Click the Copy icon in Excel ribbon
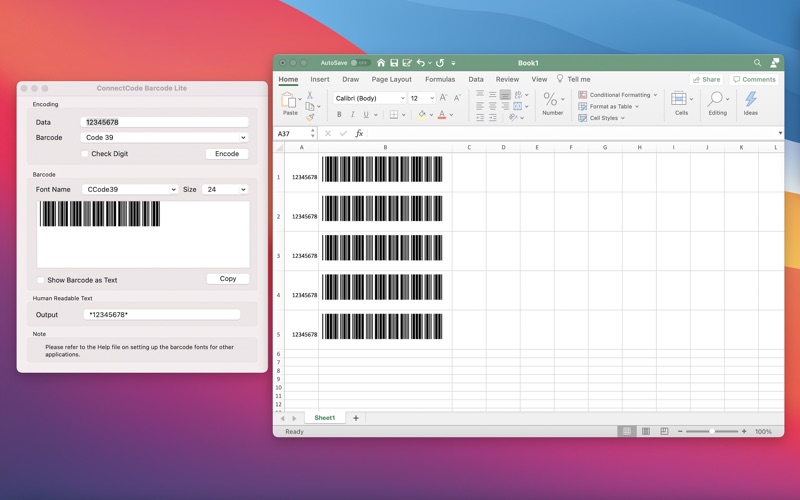This screenshot has height=500, width=800. pyautogui.click(x=310, y=106)
